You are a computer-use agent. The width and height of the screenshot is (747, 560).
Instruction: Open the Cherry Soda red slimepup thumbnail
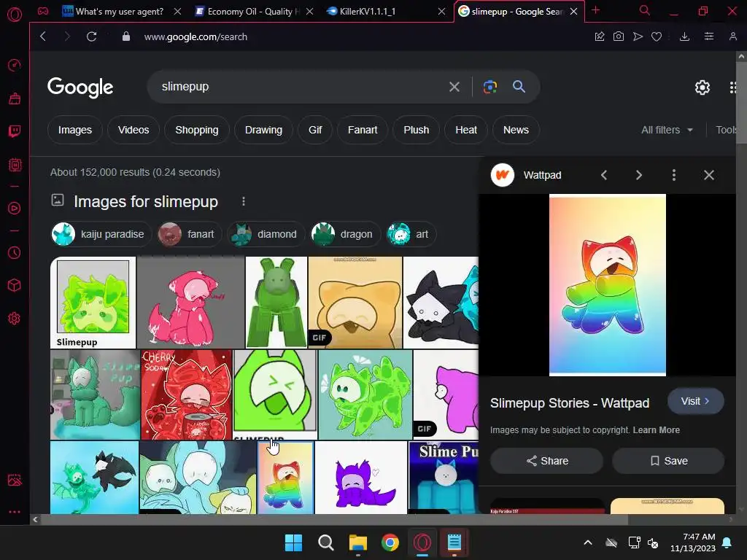coord(186,394)
